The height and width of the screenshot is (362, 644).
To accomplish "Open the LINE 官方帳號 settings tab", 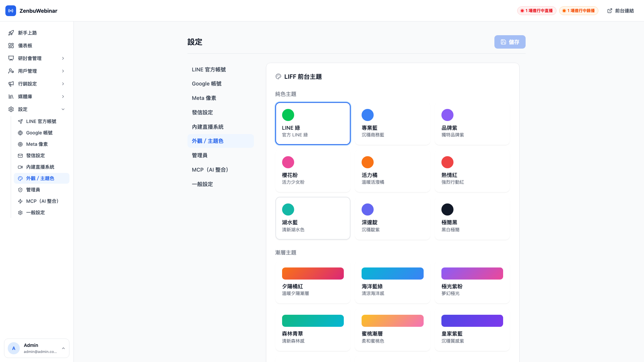I will point(221,69).
